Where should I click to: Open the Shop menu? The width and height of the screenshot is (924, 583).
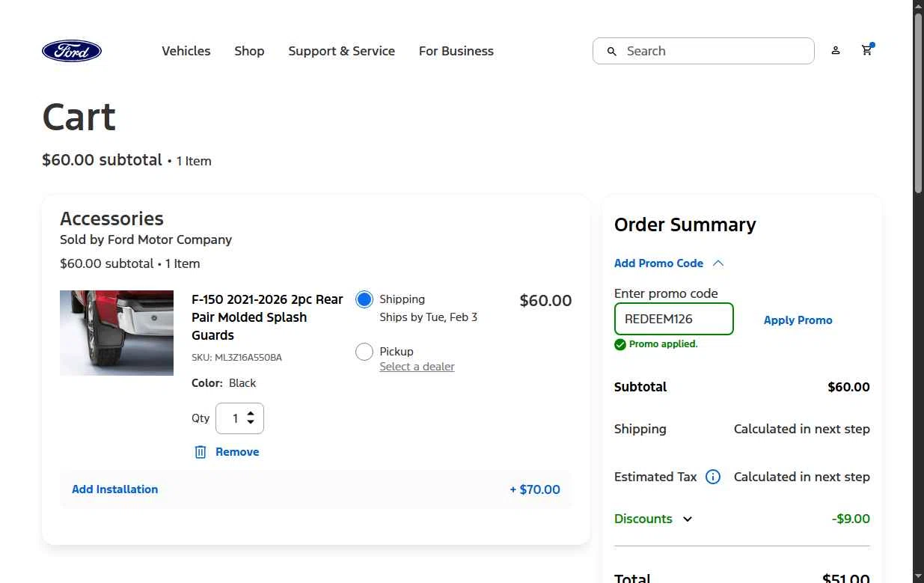(249, 51)
